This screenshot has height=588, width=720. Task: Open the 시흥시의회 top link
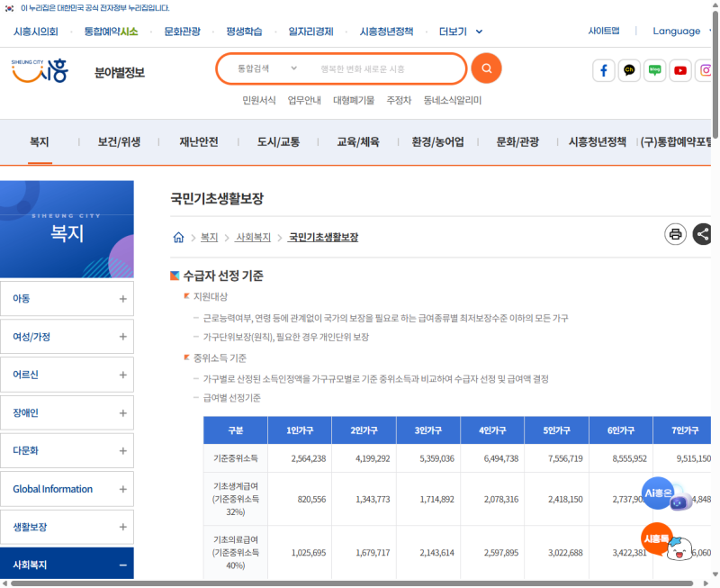click(x=36, y=32)
